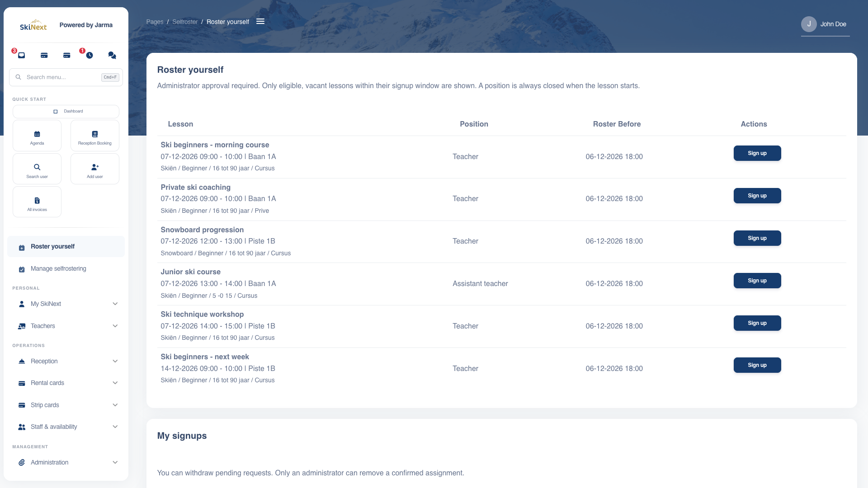Sign up for Ski technique workshop
The width and height of the screenshot is (868, 488).
[757, 323]
